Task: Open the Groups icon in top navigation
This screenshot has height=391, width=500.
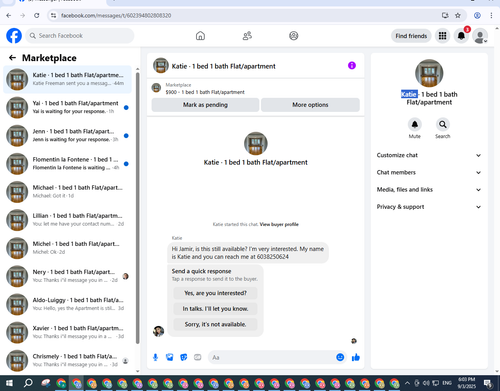Action: pos(294,36)
